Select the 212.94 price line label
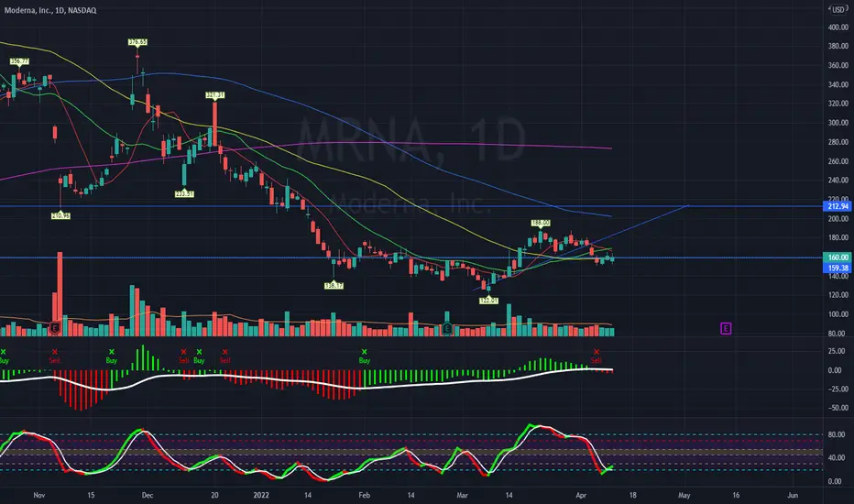Viewport: 854px width, 504px height. point(838,206)
